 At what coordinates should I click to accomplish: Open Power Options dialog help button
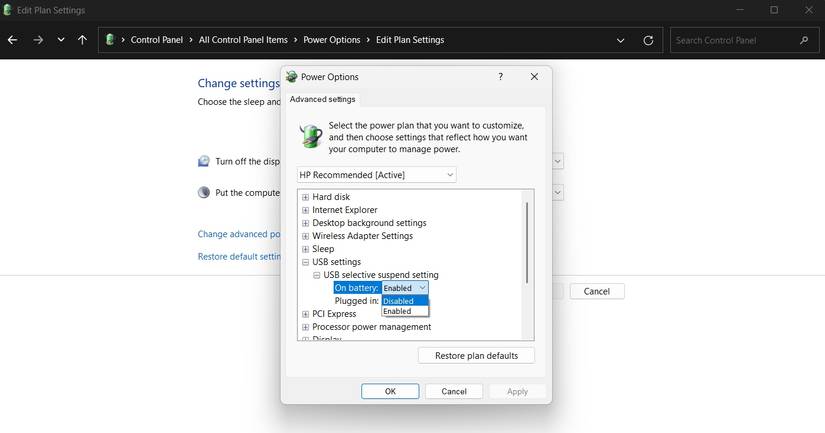[500, 77]
